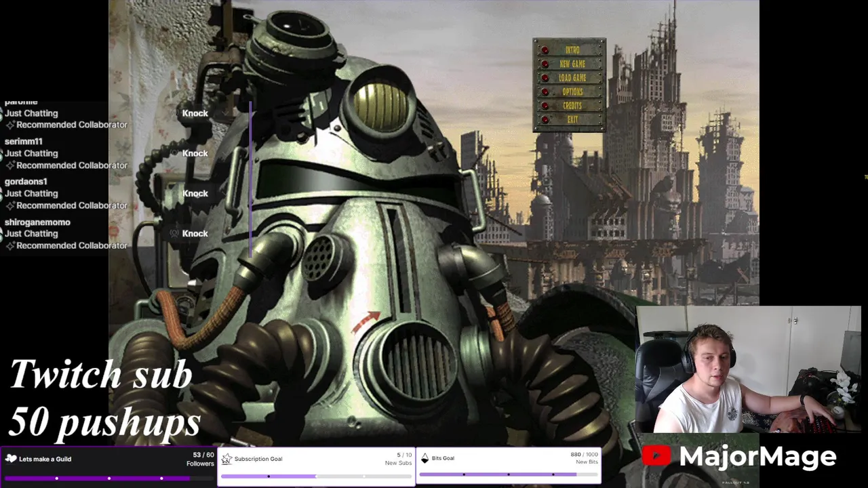Image resolution: width=868 pixels, height=488 pixels.
Task: Select the LOAD GAME menu label
Action: 572,78
